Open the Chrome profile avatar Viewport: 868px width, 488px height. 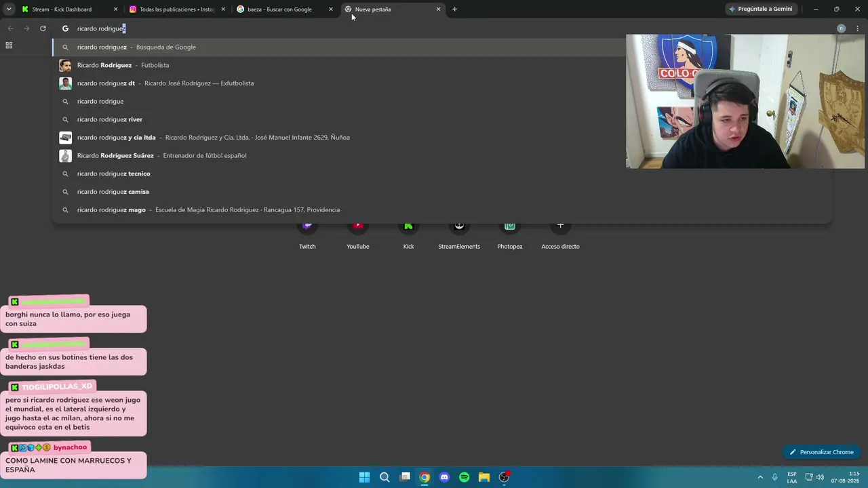pyautogui.click(x=842, y=28)
